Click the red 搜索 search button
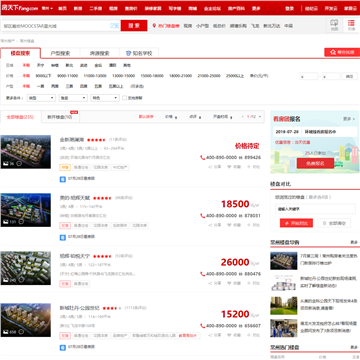Image resolution: width=360 pixels, height=360 pixels. (x=134, y=26)
